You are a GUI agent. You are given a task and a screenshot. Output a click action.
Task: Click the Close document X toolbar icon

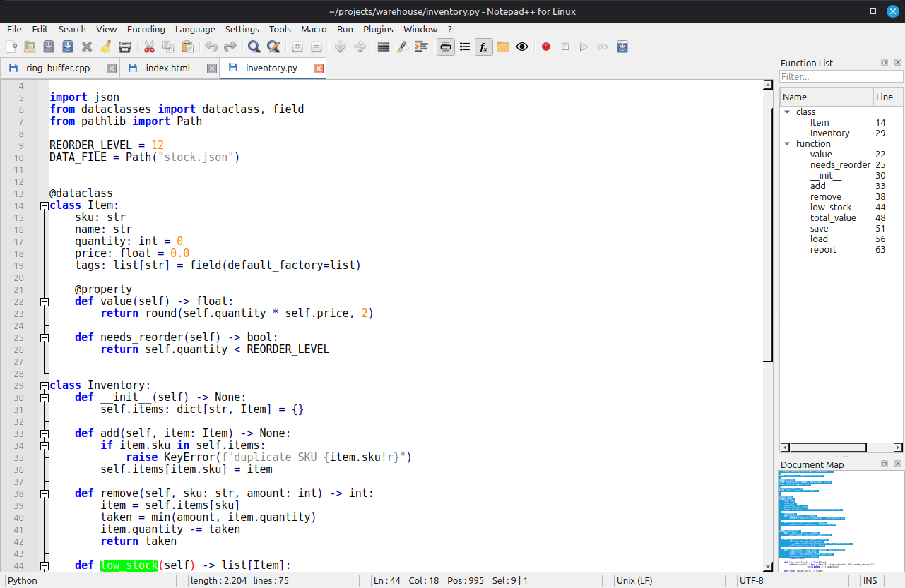[x=87, y=47]
